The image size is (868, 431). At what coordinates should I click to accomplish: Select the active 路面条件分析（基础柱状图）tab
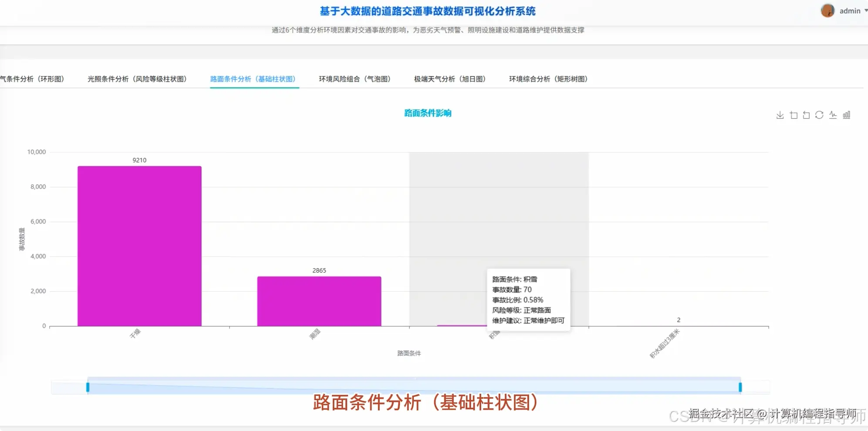tap(254, 79)
